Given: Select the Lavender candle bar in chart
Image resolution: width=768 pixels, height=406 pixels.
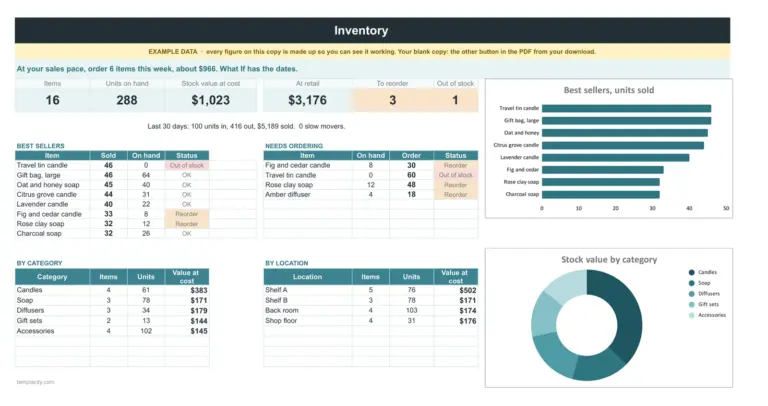Looking at the screenshot, I should [x=616, y=158].
